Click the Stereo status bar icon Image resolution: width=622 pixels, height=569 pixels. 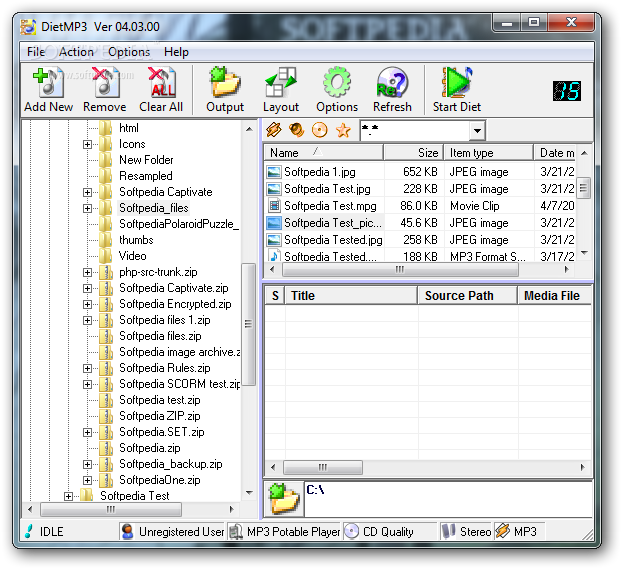(x=448, y=531)
